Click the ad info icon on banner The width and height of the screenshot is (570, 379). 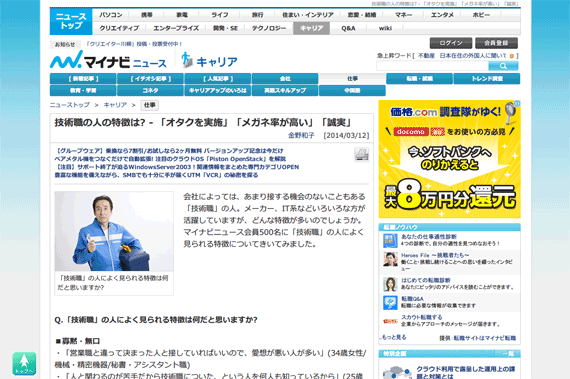point(517,104)
